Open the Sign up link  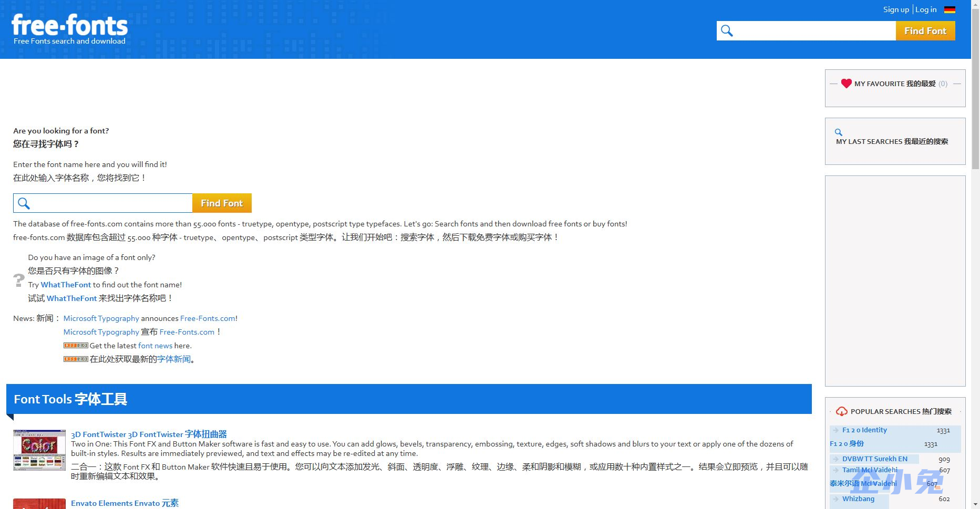point(896,9)
